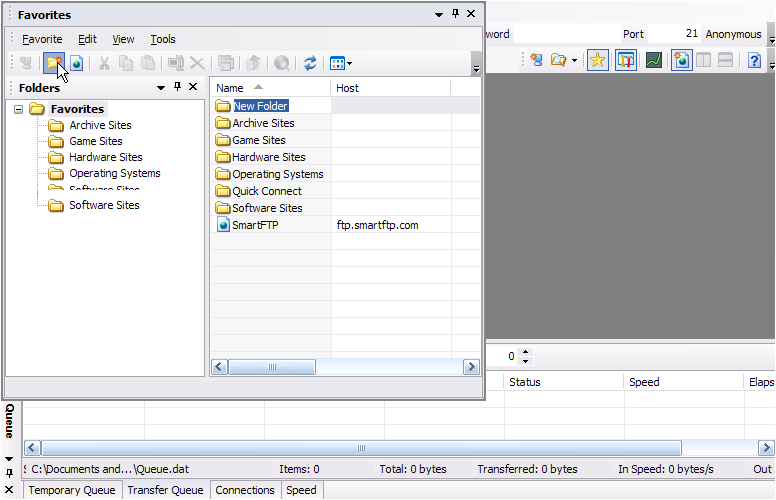Toggle Anonymous login option
This screenshot has height=500, width=776.
(x=733, y=34)
